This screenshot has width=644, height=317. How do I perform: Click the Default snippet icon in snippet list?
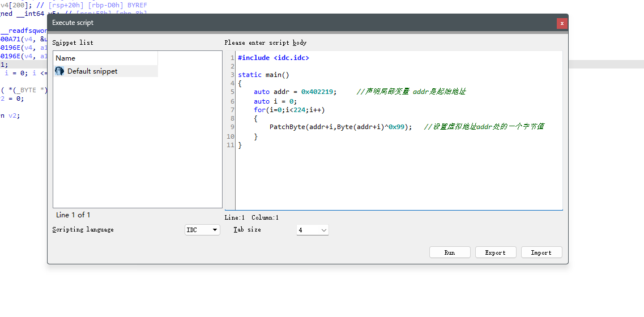click(x=59, y=71)
